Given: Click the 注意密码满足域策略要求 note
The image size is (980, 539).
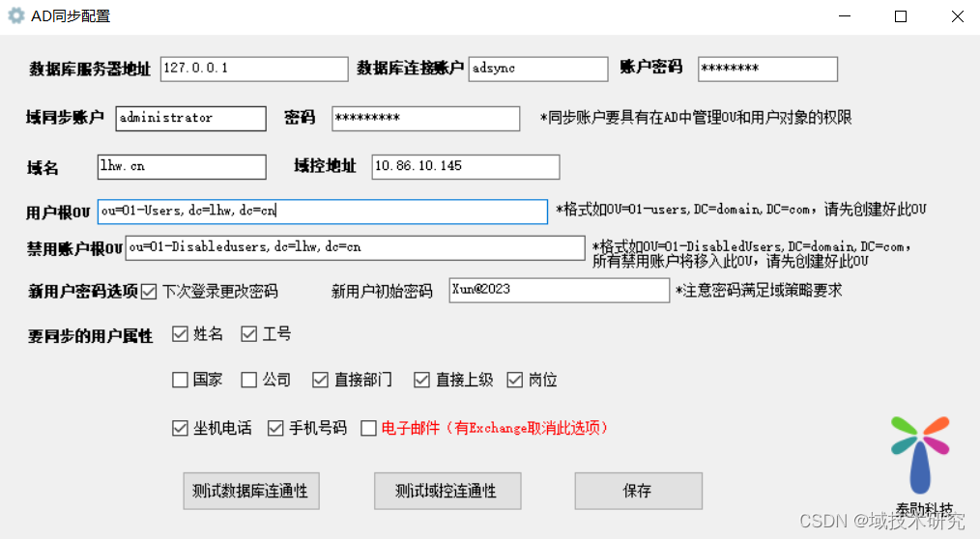Looking at the screenshot, I should [759, 291].
